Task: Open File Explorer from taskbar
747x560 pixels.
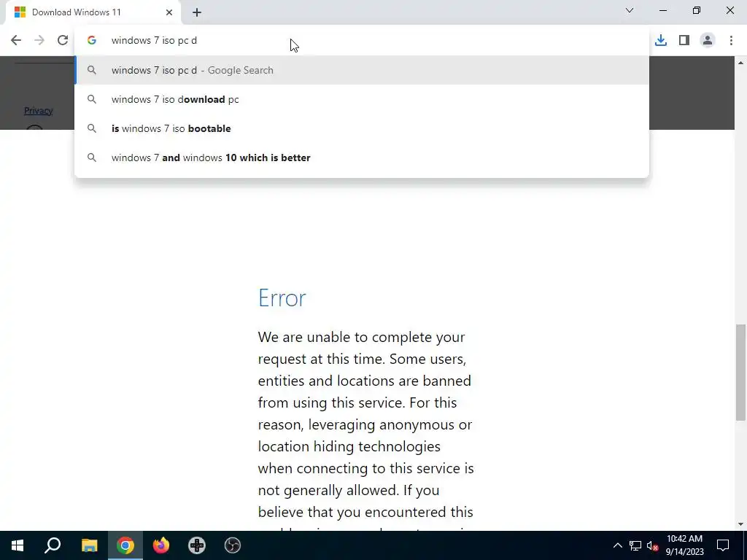Action: 89,545
